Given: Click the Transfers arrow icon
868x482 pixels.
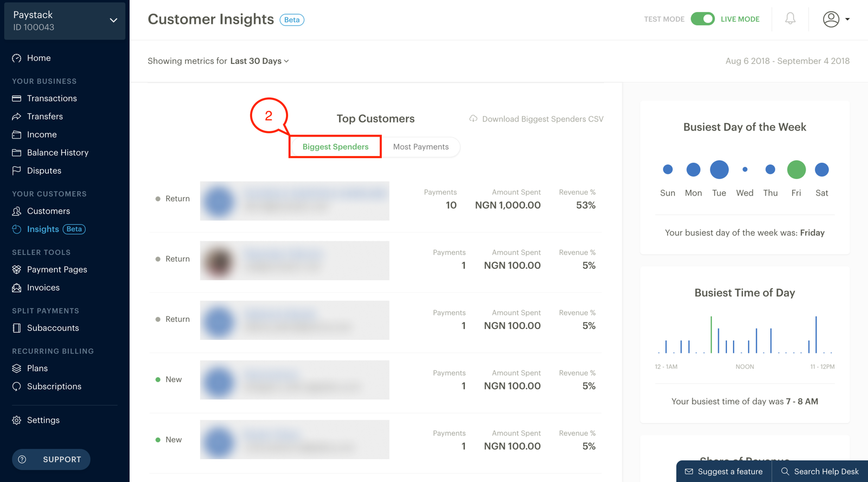Looking at the screenshot, I should coord(17,117).
